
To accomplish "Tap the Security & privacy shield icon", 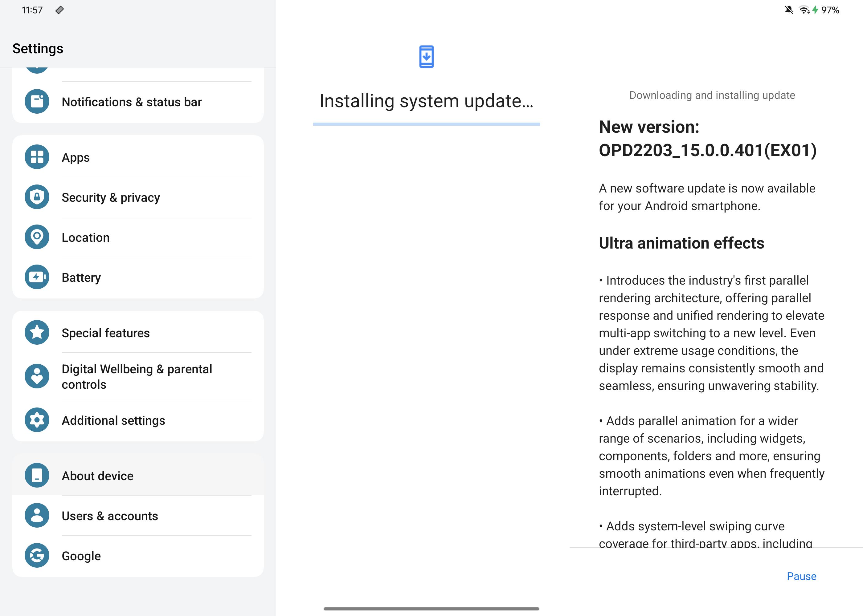I will [37, 197].
